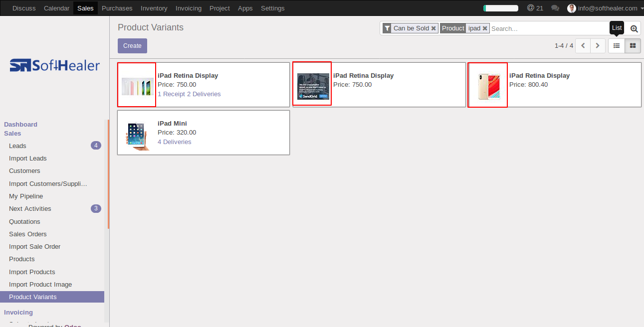Click the Create button
This screenshot has width=644, height=327.
pos(132,46)
